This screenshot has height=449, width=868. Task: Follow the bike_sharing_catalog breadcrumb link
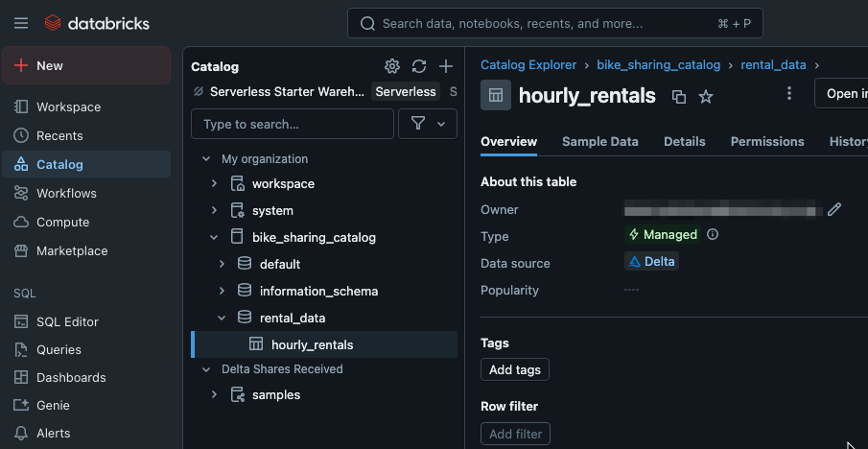(x=658, y=65)
